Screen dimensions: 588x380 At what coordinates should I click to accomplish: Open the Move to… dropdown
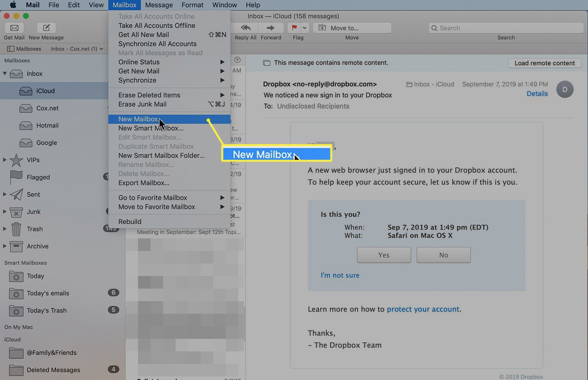[x=352, y=28]
